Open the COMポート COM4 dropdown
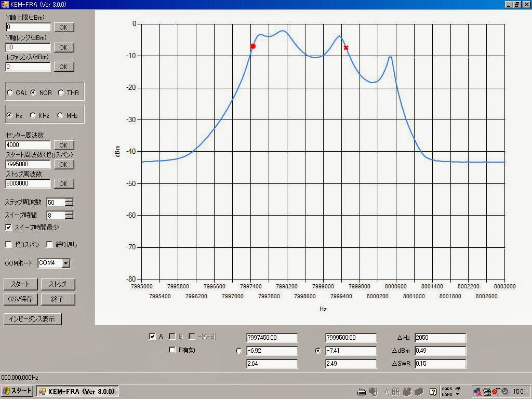The image size is (532, 399). [66, 263]
